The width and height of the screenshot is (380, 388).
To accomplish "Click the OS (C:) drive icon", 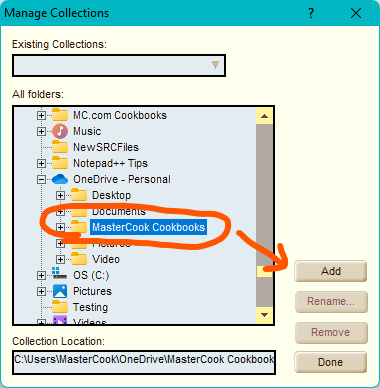I will click(x=60, y=273).
